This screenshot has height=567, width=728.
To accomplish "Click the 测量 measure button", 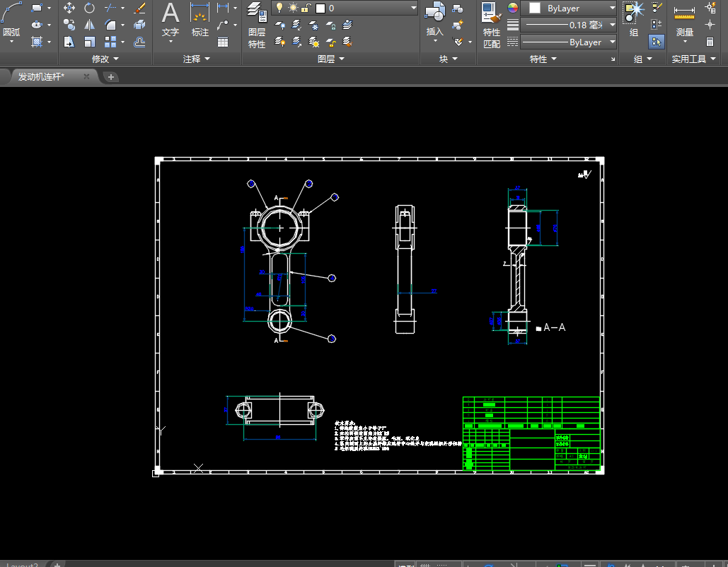I will [x=684, y=23].
